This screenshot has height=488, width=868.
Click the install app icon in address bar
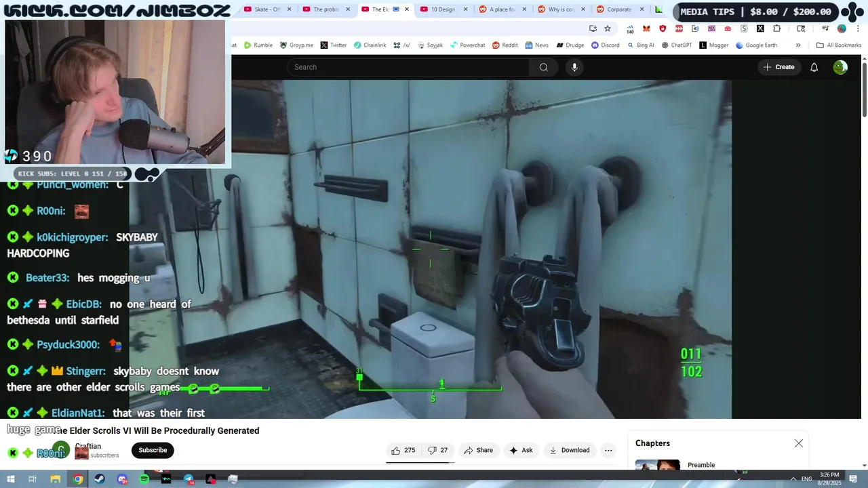coord(593,28)
